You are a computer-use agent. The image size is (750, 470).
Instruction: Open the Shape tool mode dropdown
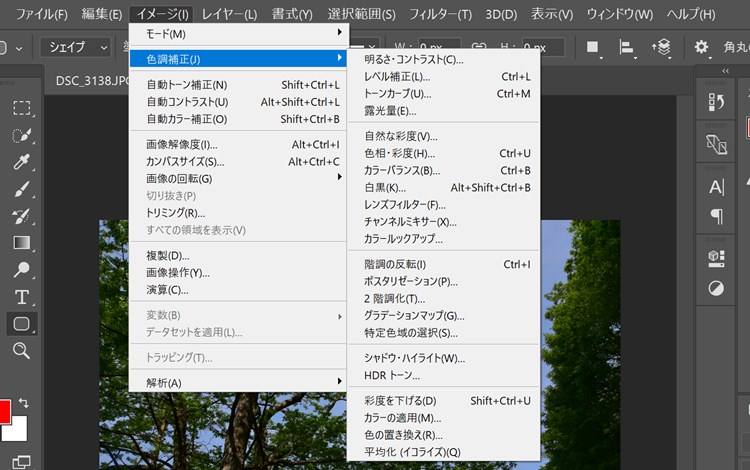click(x=76, y=47)
